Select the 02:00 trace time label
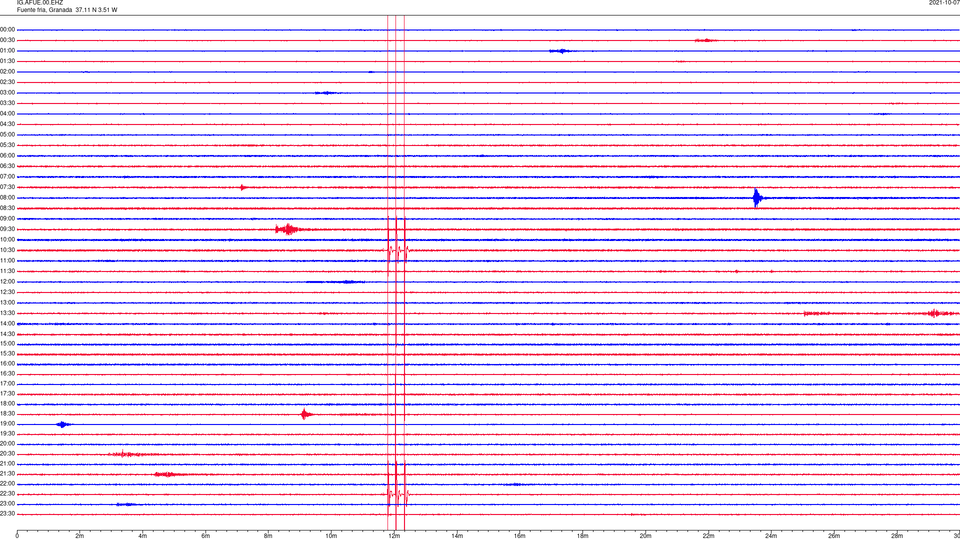This screenshot has width=960, height=540. pos(7,72)
